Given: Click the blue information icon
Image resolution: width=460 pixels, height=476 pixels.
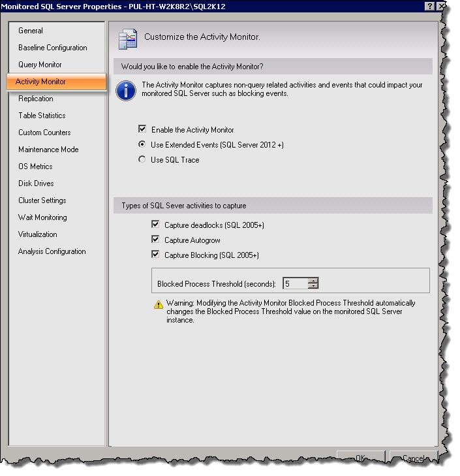Looking at the screenshot, I should point(126,91).
